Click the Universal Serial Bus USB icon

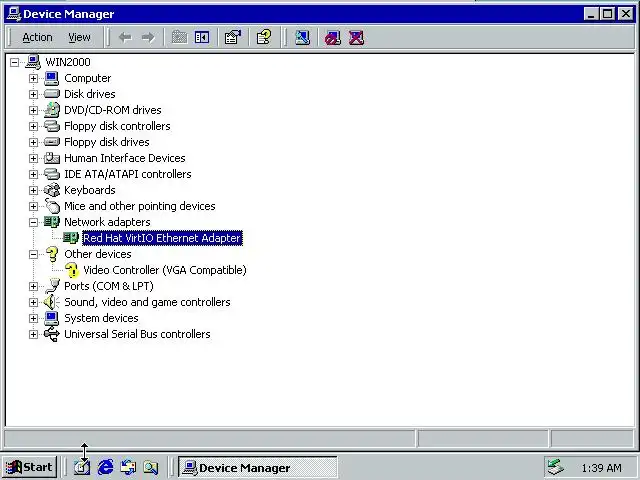[51, 334]
